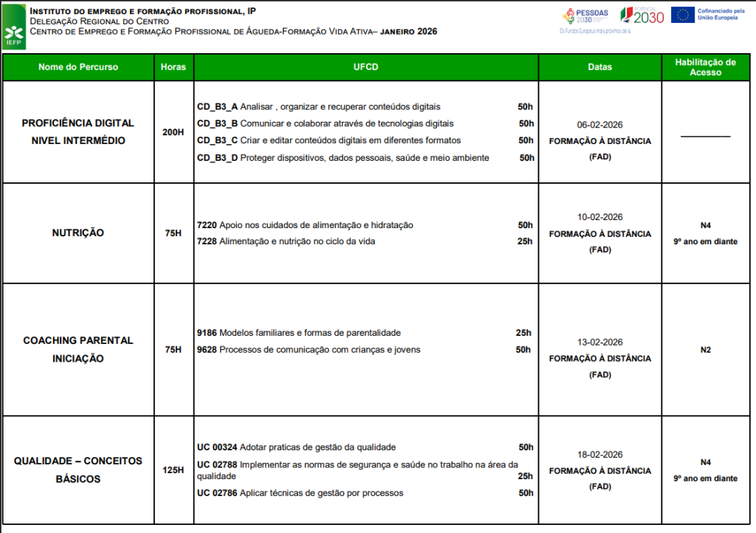Click the 'Datas' column header
Screen dimensions: 756x533
point(599,67)
